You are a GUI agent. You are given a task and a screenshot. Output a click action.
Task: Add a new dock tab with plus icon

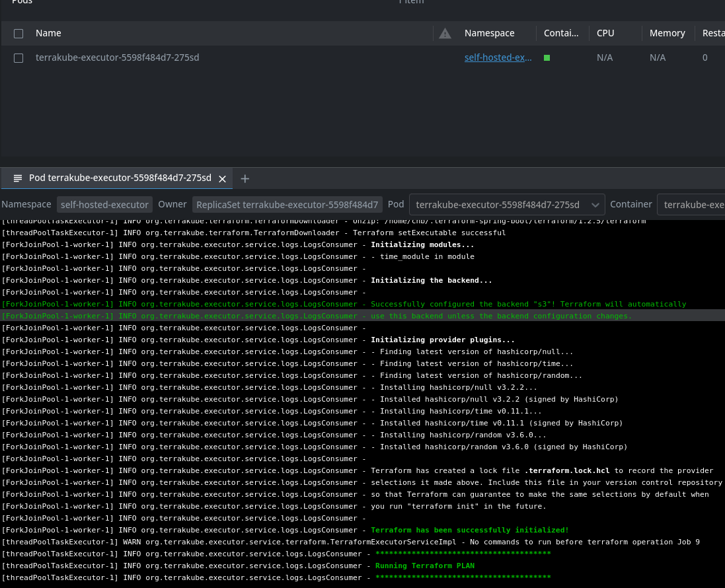point(245,178)
